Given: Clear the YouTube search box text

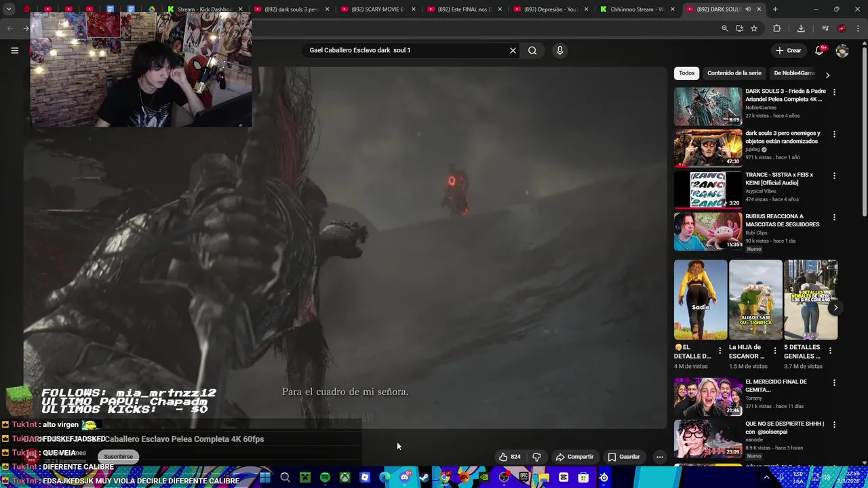Looking at the screenshot, I should coord(513,50).
